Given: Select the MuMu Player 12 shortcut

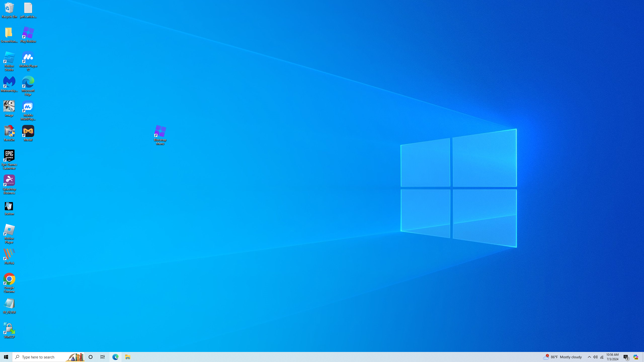Looking at the screenshot, I should (x=28, y=61).
